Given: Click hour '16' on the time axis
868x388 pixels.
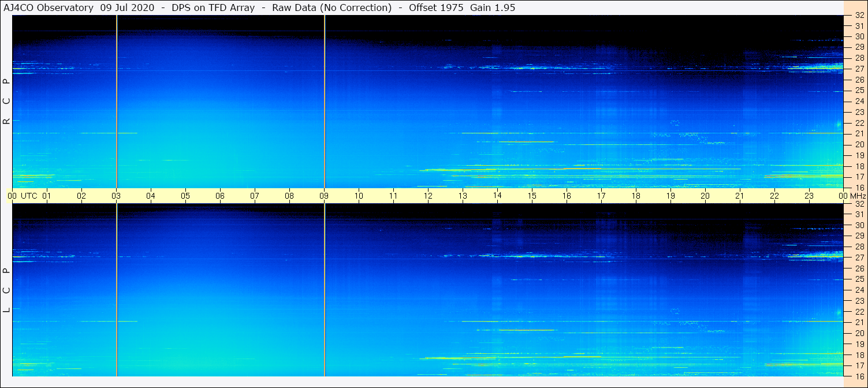Looking at the screenshot, I should 567,196.
